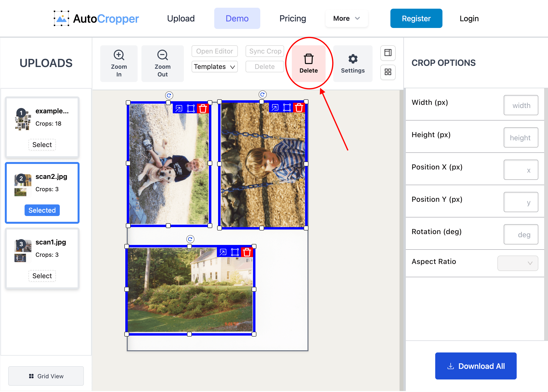
Task: Open the More navigation menu
Action: (346, 18)
